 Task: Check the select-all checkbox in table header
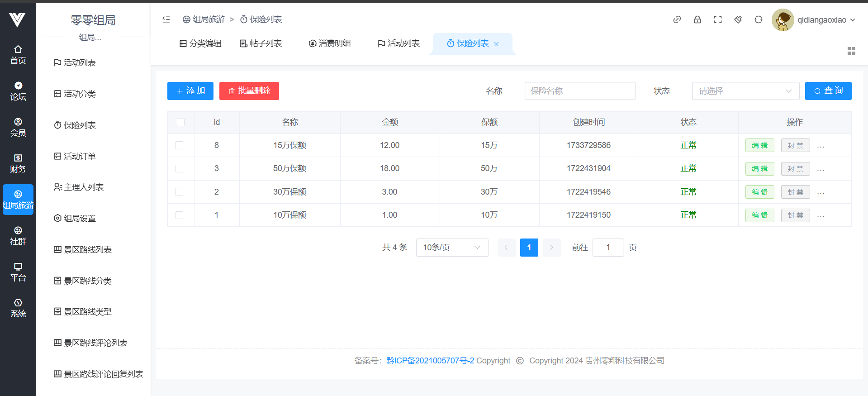click(180, 122)
